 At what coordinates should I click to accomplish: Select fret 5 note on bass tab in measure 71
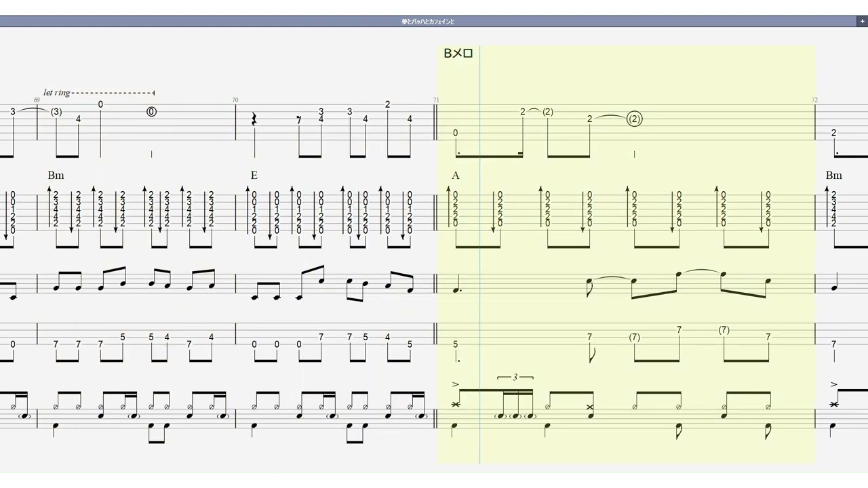456,345
